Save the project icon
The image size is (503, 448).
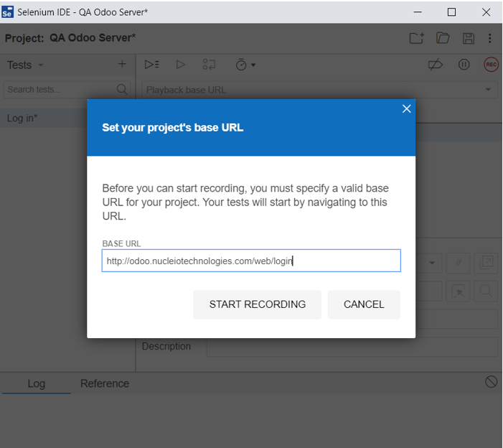coord(469,38)
